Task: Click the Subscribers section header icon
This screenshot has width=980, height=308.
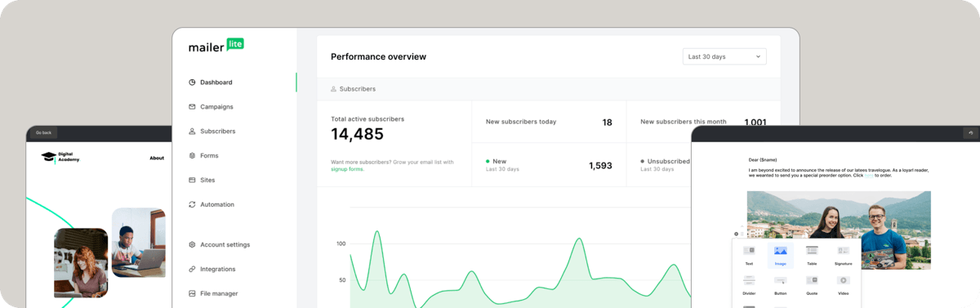Action: (333, 88)
